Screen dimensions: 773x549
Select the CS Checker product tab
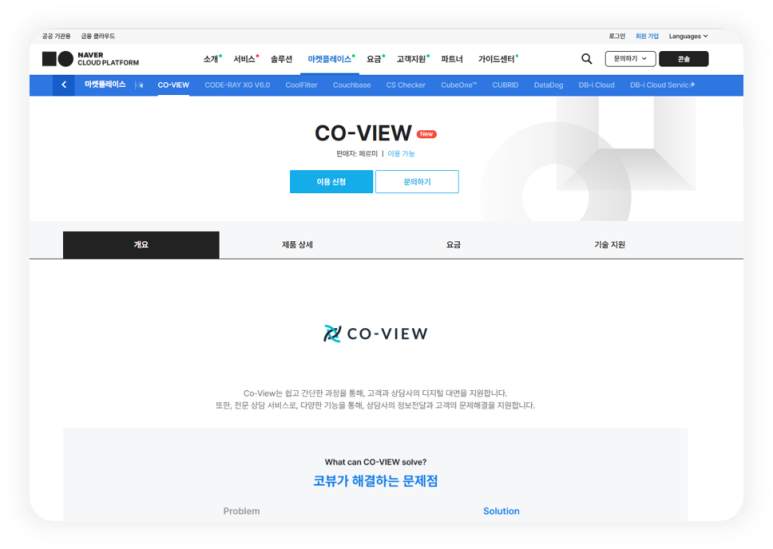click(x=406, y=85)
